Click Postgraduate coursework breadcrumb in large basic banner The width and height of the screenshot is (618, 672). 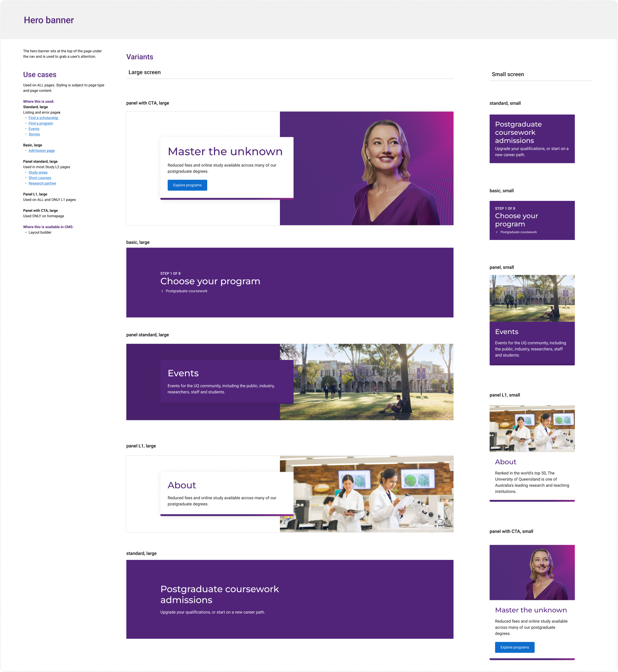(x=186, y=291)
